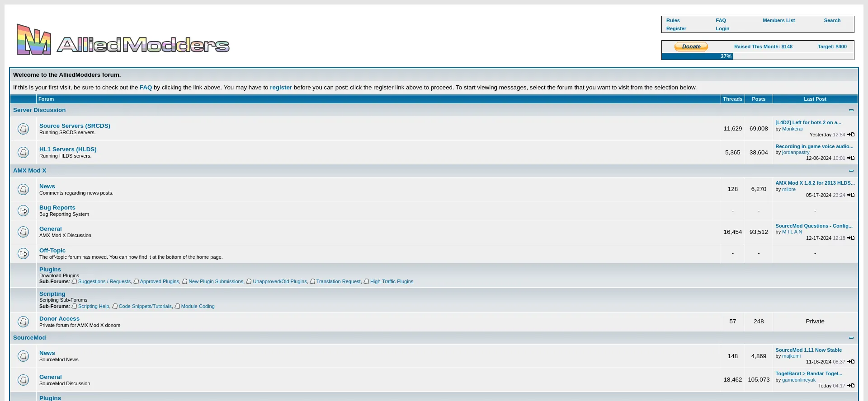868x401 pixels.
Task: Go to last post arrow for HL1 Servers
Action: coord(851,158)
